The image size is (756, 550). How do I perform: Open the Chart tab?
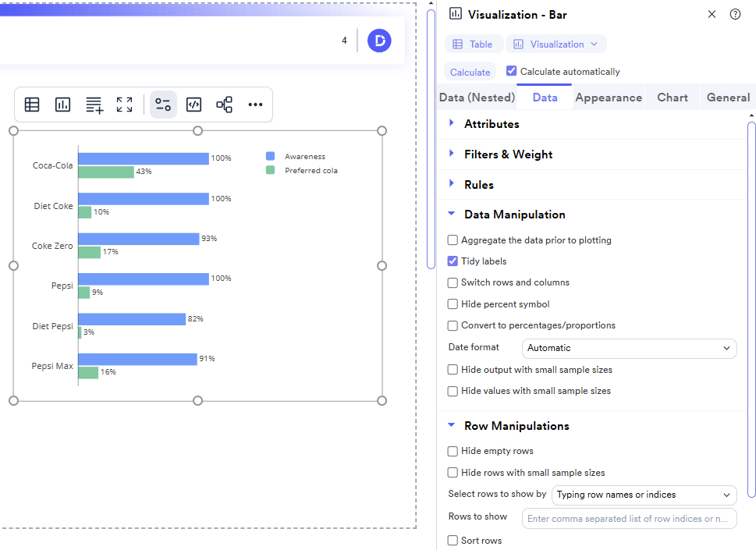(672, 98)
